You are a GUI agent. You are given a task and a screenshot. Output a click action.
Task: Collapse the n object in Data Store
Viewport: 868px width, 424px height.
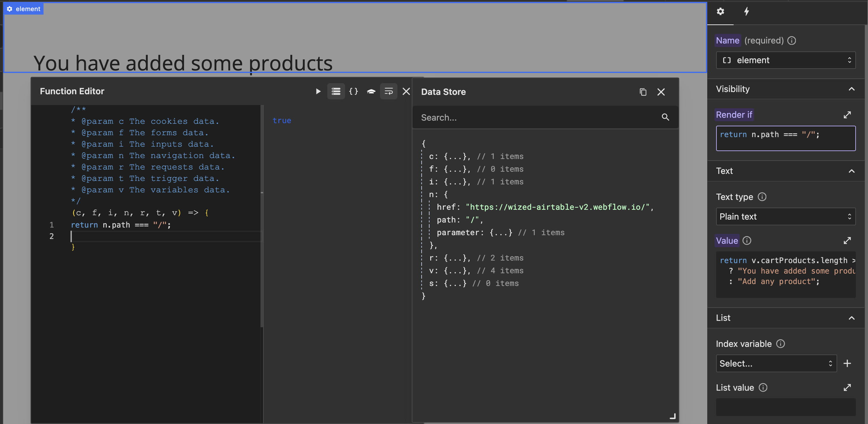(x=438, y=195)
